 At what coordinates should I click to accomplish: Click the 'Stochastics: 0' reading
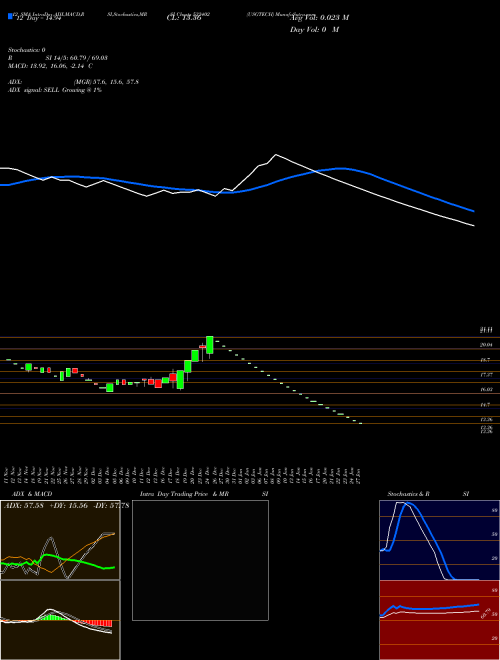pyautogui.click(x=26, y=50)
